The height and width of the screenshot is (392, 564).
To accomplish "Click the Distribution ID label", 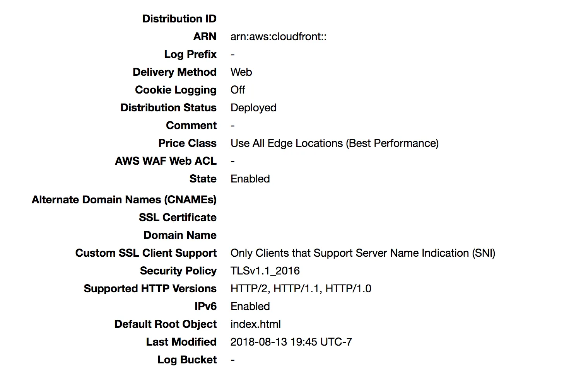I will [179, 19].
